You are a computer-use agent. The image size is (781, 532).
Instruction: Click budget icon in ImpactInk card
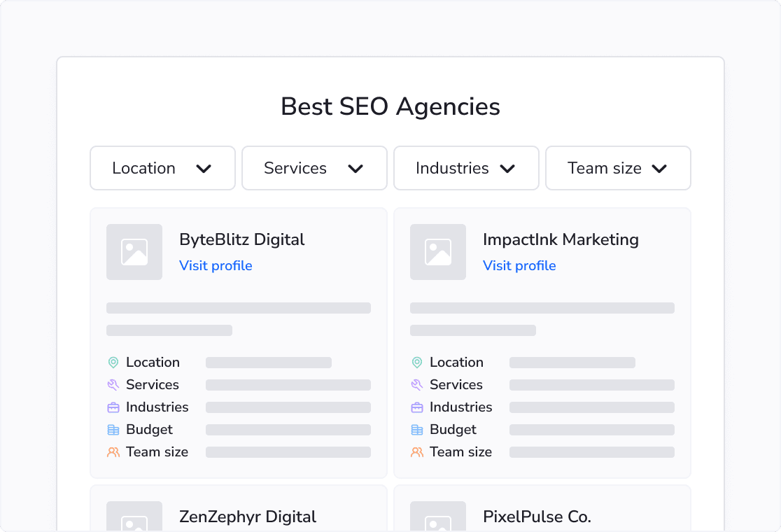tap(417, 430)
